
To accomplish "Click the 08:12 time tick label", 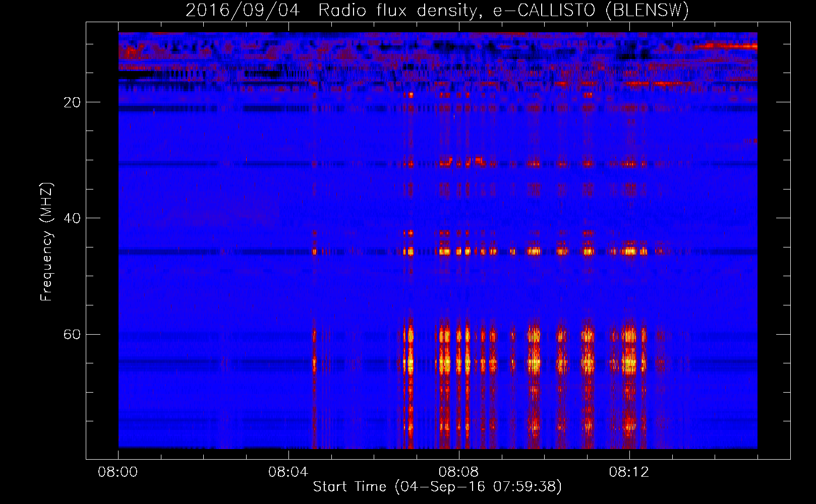I will pyautogui.click(x=629, y=472).
